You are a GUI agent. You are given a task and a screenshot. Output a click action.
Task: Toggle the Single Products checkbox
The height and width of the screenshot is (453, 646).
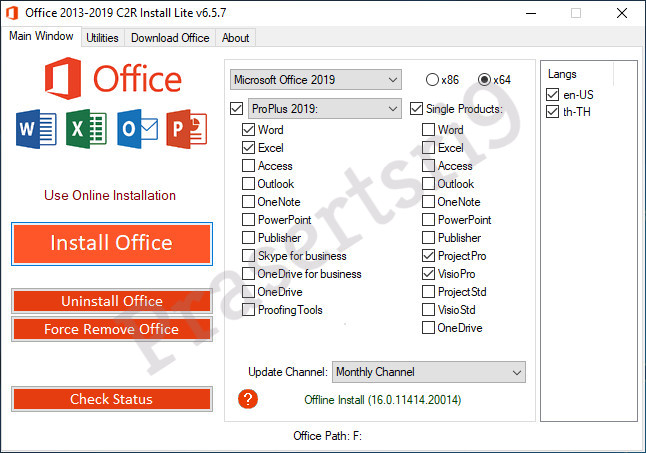tap(416, 109)
